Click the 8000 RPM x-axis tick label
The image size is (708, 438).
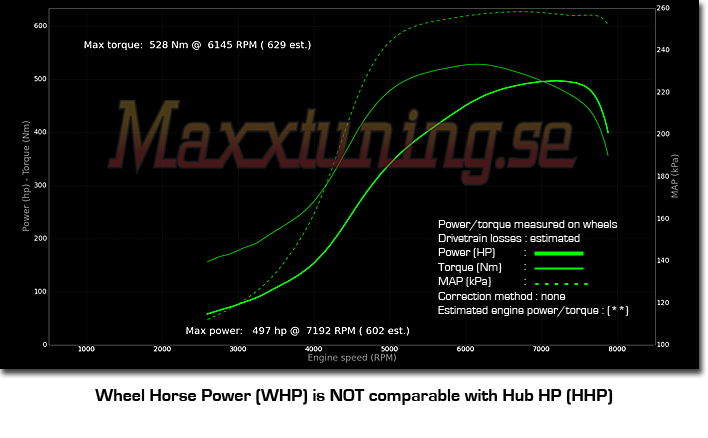pyautogui.click(x=617, y=349)
